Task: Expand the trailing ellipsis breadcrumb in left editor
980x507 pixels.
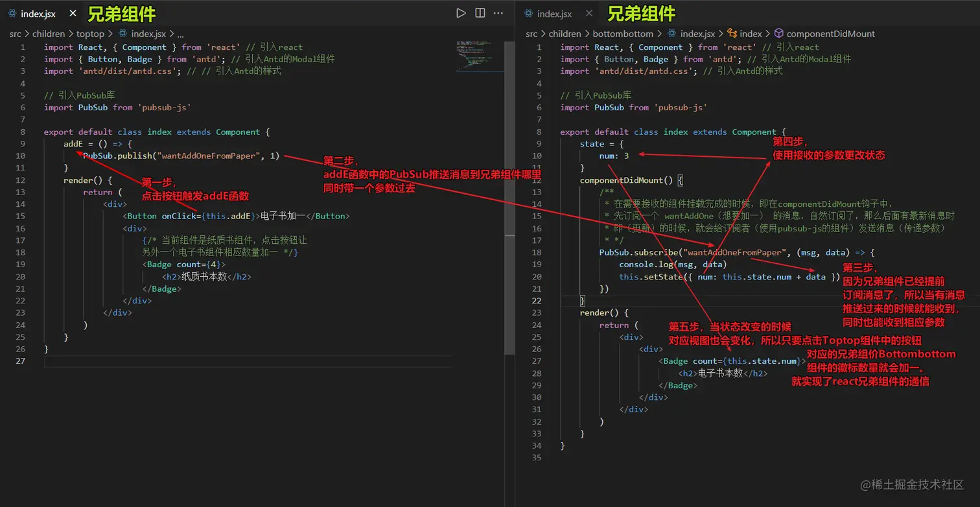Action: (181, 34)
